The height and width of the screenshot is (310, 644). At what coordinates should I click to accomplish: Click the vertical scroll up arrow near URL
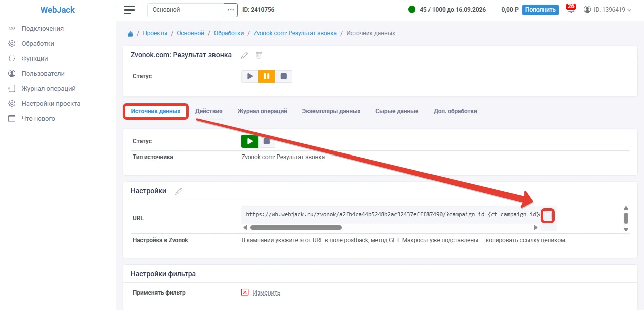pos(626,208)
